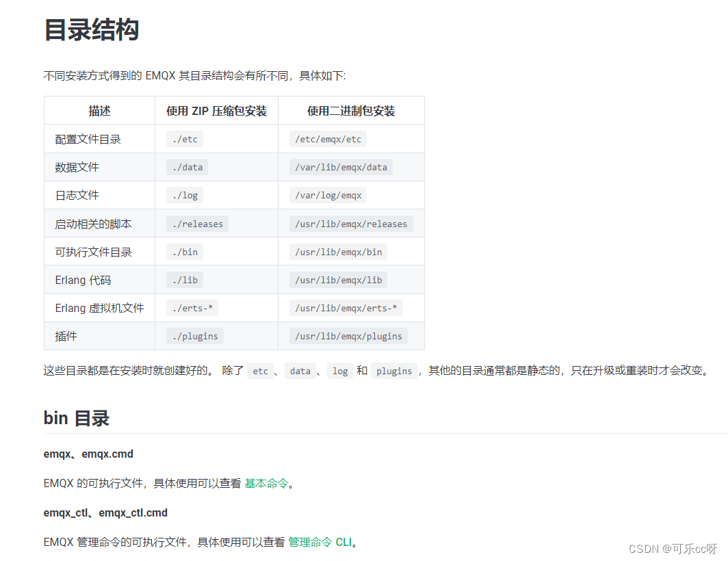This screenshot has width=728, height=561.
Task: Click the 使用二进制包安装 column header
Action: click(x=351, y=110)
